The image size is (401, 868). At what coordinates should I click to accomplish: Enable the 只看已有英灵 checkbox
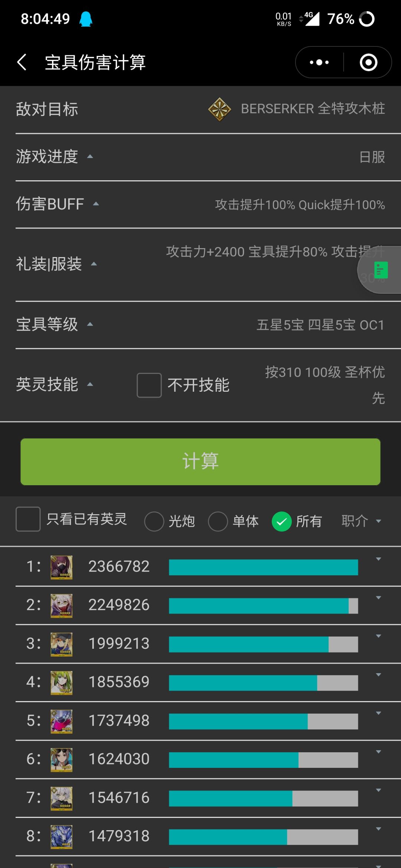[28, 519]
